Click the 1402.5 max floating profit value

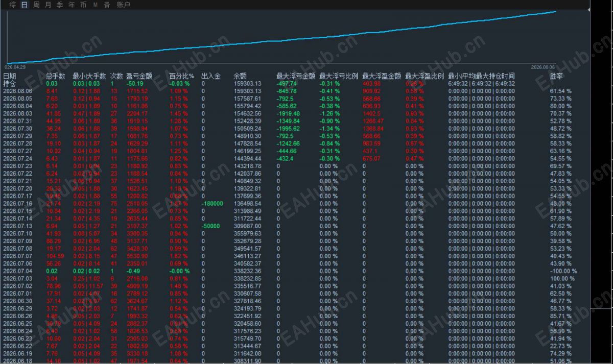372,113
